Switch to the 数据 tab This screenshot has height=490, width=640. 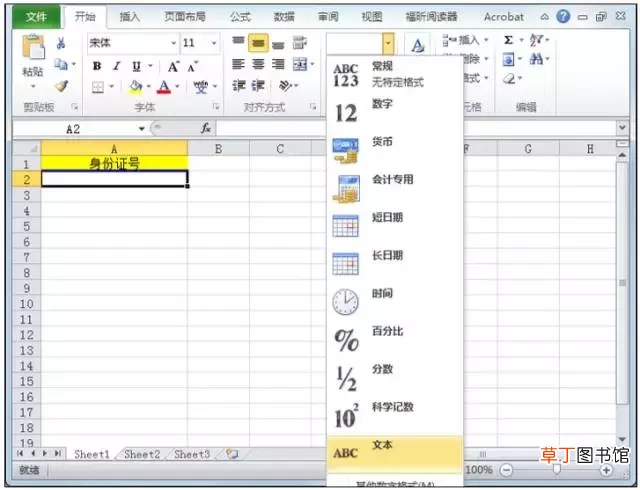284,17
